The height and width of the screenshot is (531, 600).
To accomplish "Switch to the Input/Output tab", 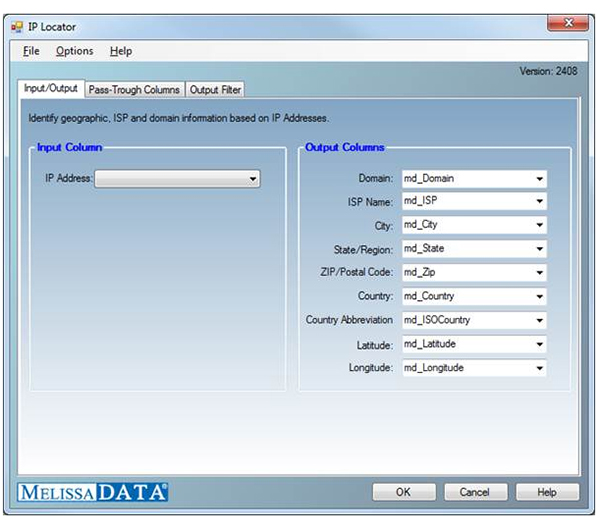I will (x=51, y=88).
